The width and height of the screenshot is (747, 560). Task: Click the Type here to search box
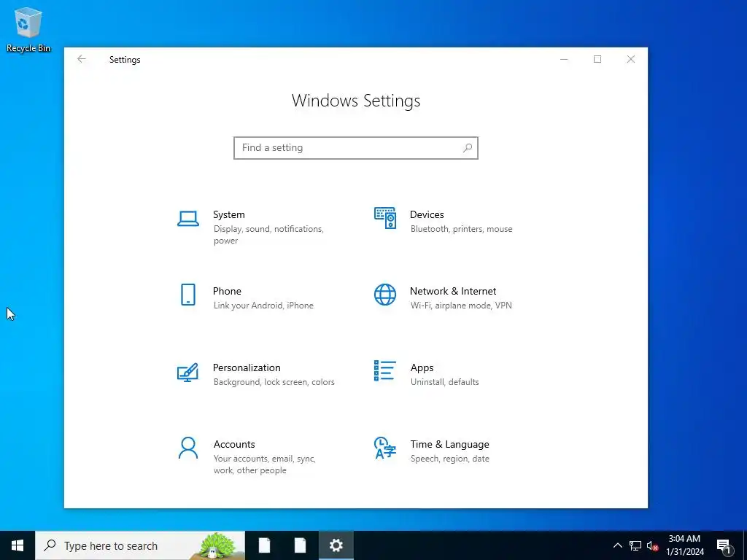coord(140,545)
